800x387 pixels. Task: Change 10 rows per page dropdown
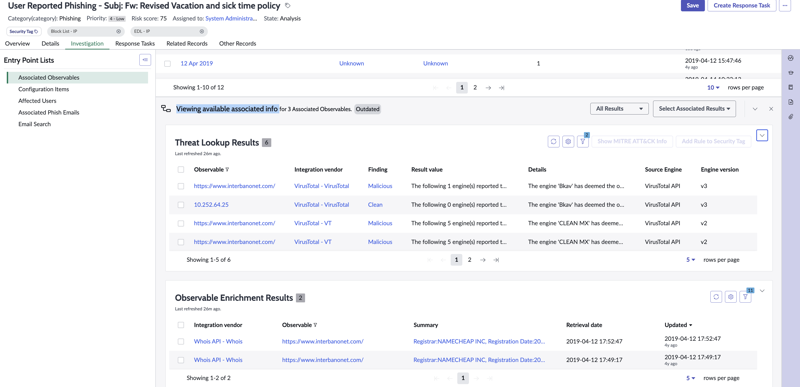tap(713, 88)
